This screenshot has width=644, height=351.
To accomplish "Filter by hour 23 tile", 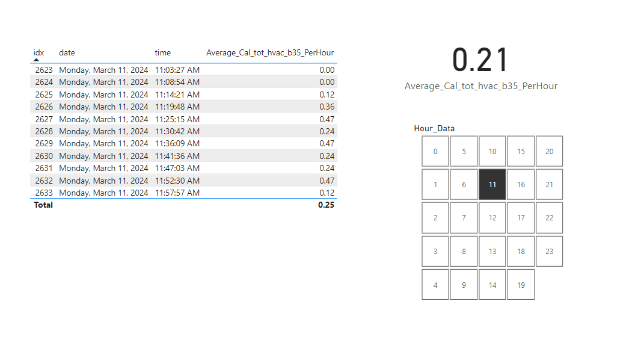I will (549, 251).
